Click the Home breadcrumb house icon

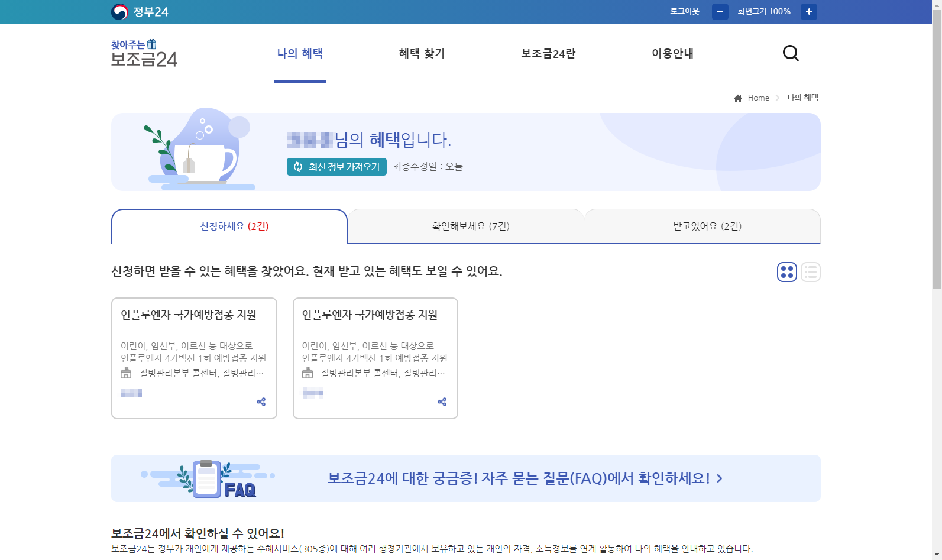pyautogui.click(x=738, y=98)
